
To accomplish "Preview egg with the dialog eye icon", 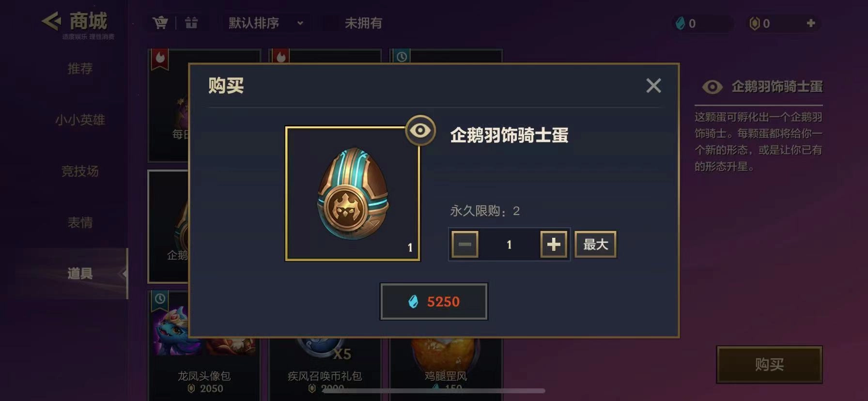I will (x=420, y=130).
